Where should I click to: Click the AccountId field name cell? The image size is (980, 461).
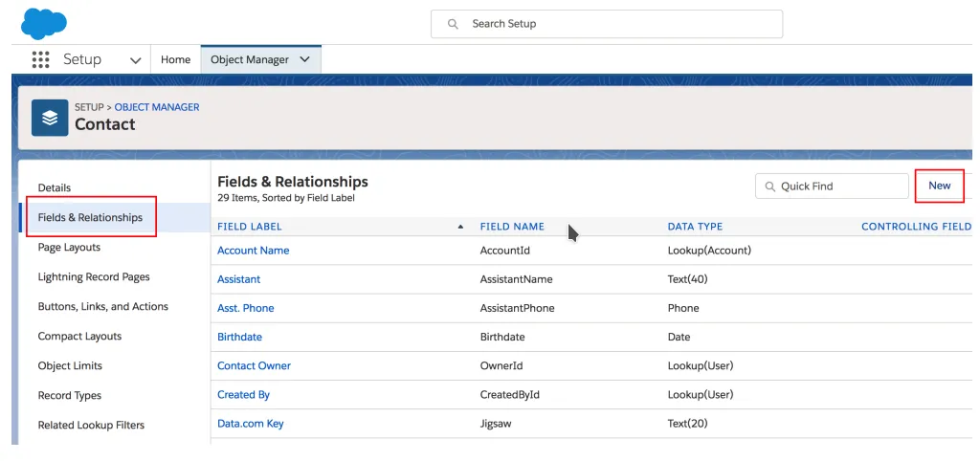505,251
